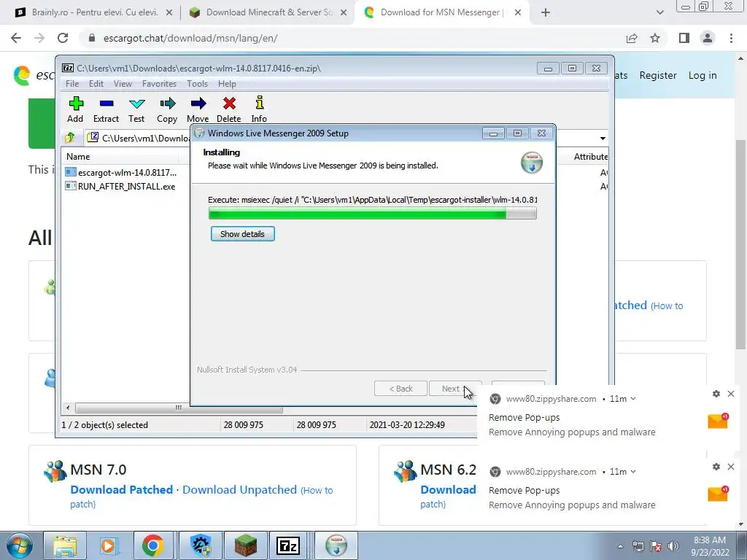Switch to the Brainly.ro browser tab
Image resolution: width=747 pixels, height=560 pixels.
94,12
